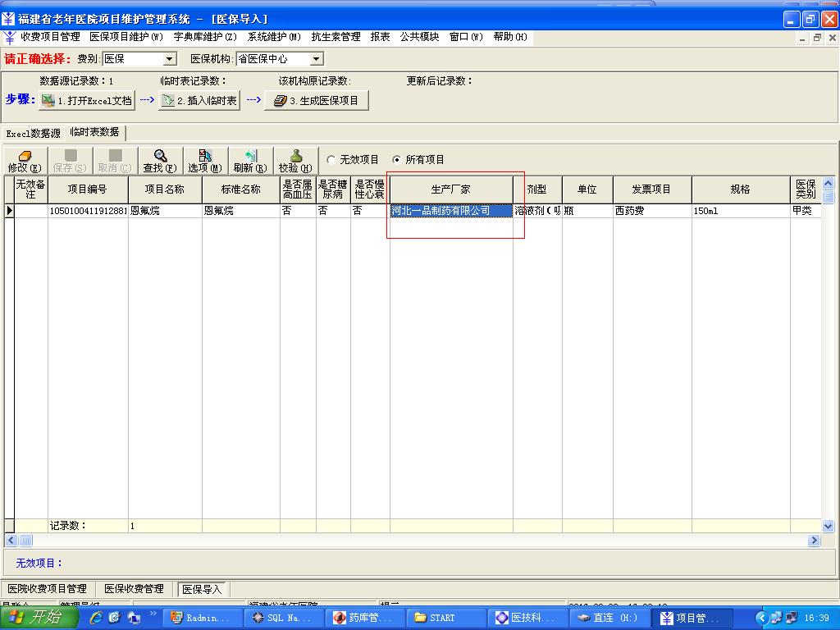Select the 医保导入 bottom tab
Screen dimensions: 840x630
(x=202, y=589)
